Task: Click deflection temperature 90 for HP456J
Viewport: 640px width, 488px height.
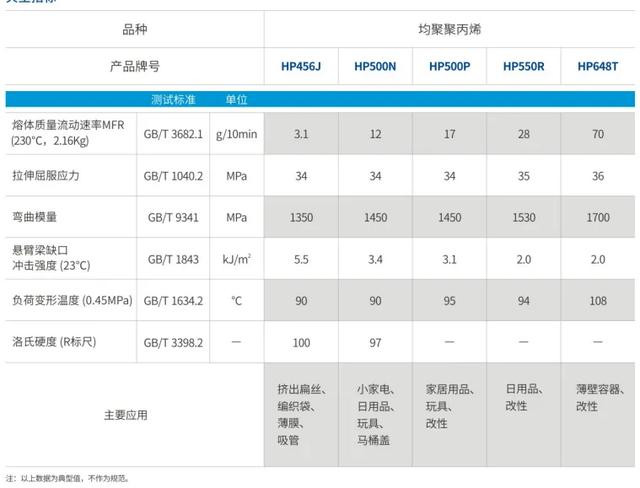Action: point(301,301)
